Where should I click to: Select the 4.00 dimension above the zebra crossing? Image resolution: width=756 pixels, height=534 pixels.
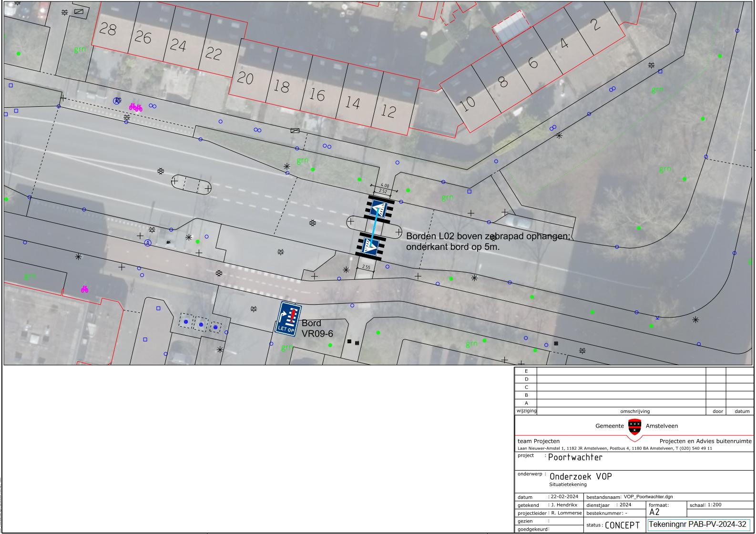click(384, 185)
